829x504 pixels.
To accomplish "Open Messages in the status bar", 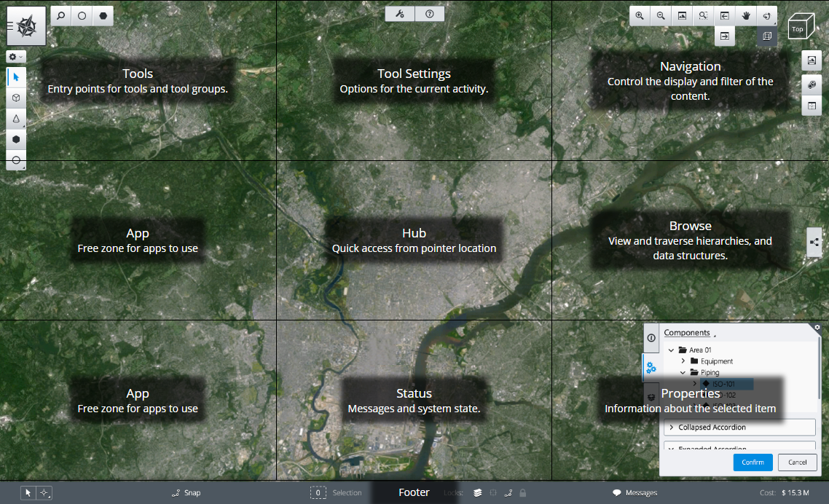I will coord(635,493).
